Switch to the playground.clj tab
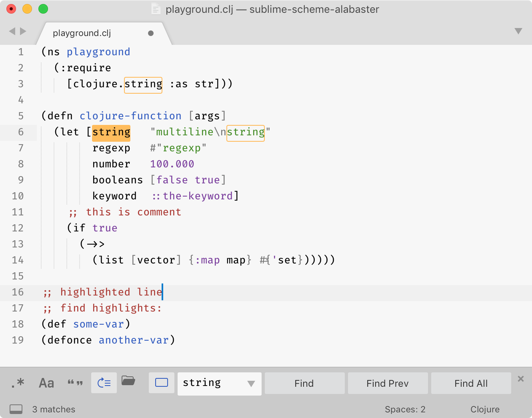The width and height of the screenshot is (532, 418). point(81,33)
